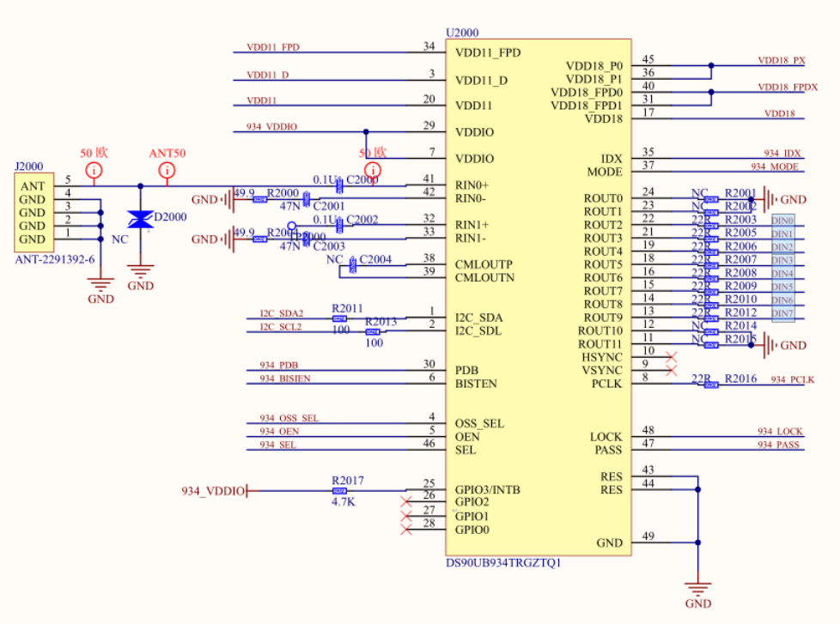Select capacitor C2002 symbol

[x=339, y=226]
